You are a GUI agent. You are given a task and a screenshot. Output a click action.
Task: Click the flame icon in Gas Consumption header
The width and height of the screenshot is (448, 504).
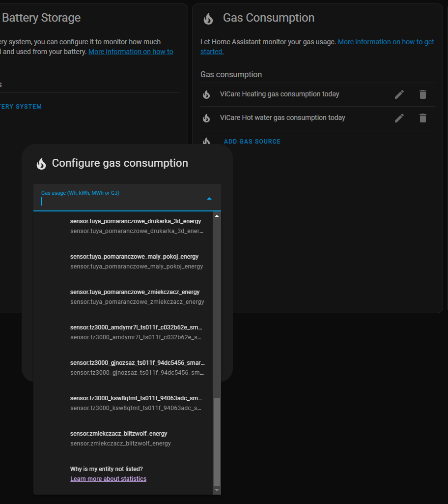coord(208,19)
